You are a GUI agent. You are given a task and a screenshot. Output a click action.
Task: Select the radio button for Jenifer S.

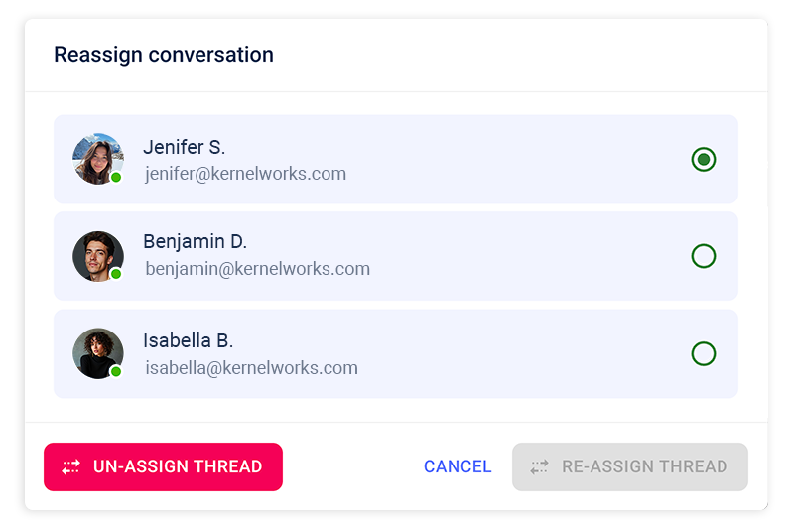coord(703,159)
